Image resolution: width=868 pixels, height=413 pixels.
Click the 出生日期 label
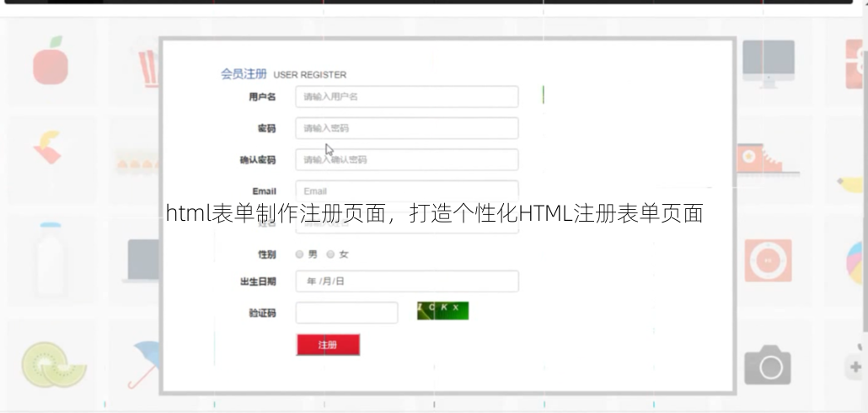point(257,282)
